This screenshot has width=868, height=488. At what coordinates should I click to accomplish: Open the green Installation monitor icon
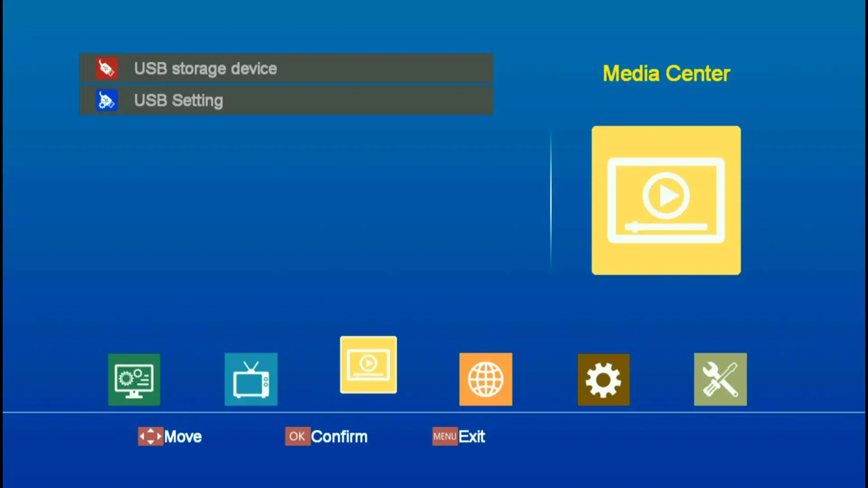pyautogui.click(x=134, y=379)
